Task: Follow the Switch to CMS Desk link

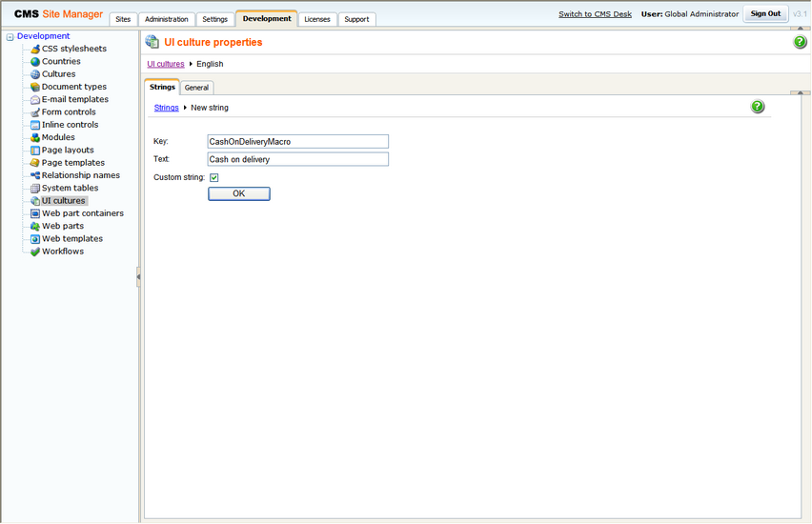Action: [595, 14]
